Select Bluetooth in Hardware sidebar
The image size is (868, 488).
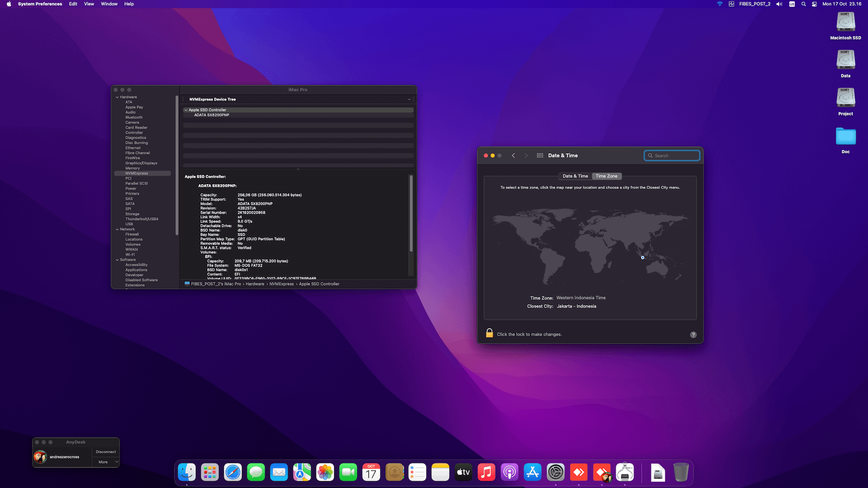134,117
